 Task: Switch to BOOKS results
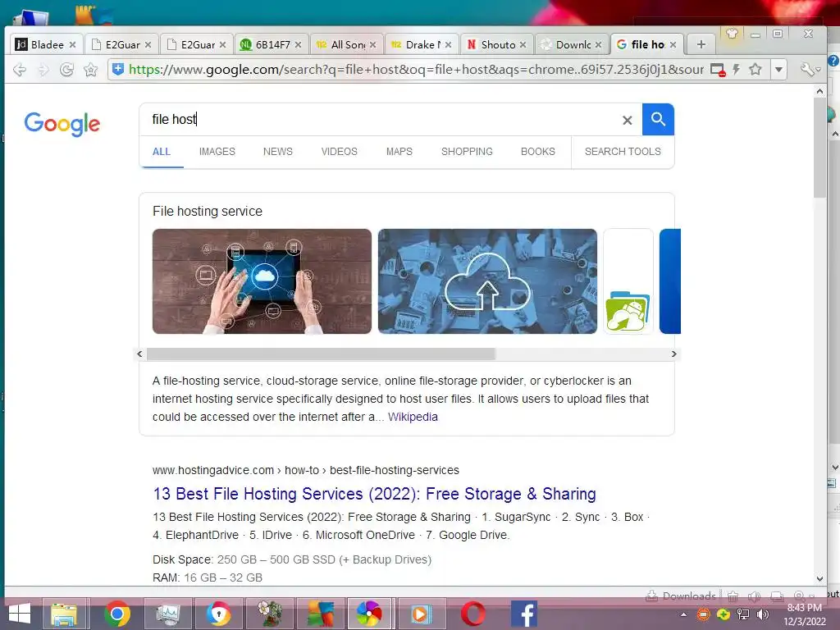click(x=538, y=152)
